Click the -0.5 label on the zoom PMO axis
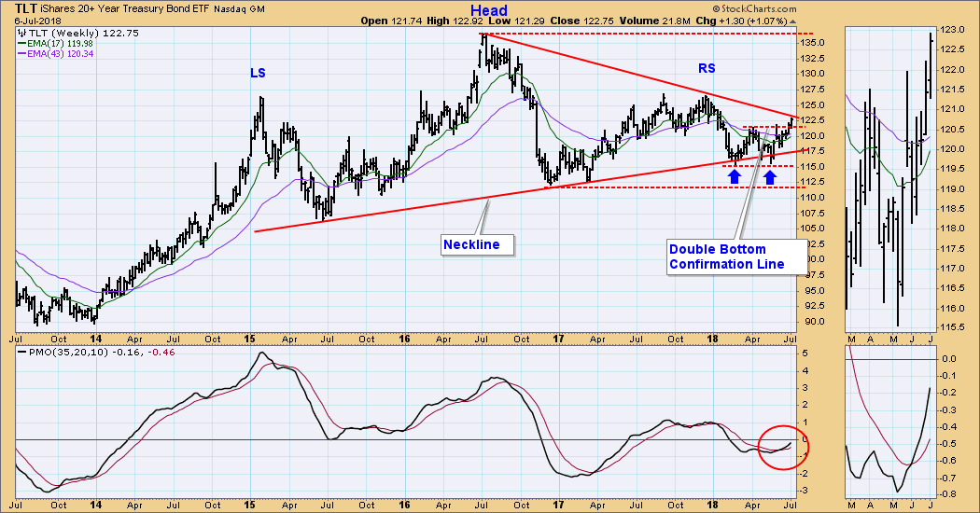The height and width of the screenshot is (513, 980). click(x=949, y=444)
